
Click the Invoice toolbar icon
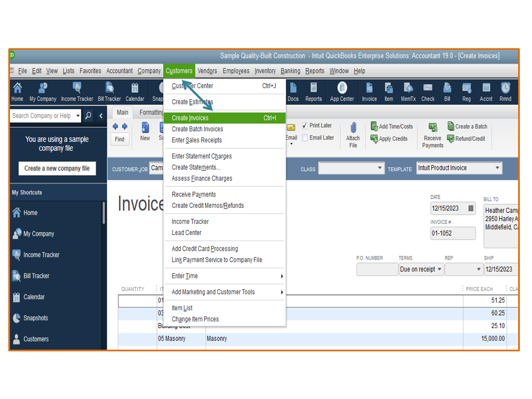point(369,92)
